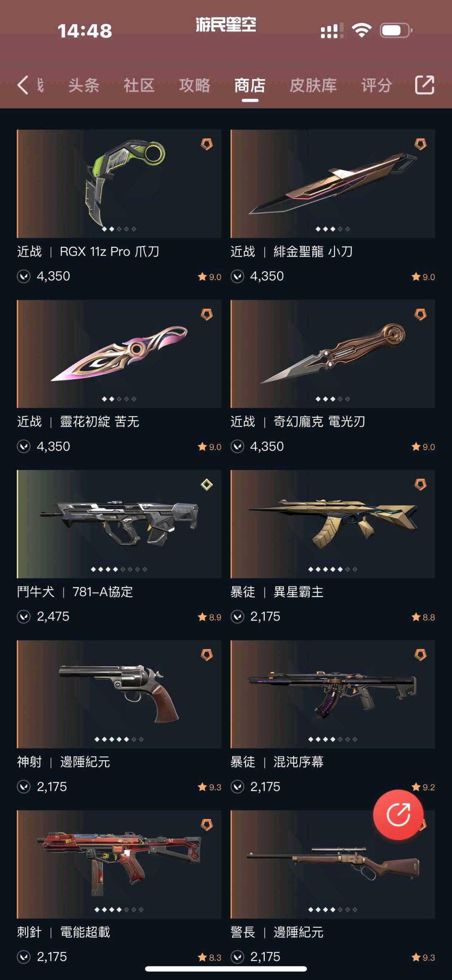The image size is (452, 980).
Task: Tap VP currency icon next to 2,475
Action: pyautogui.click(x=24, y=617)
